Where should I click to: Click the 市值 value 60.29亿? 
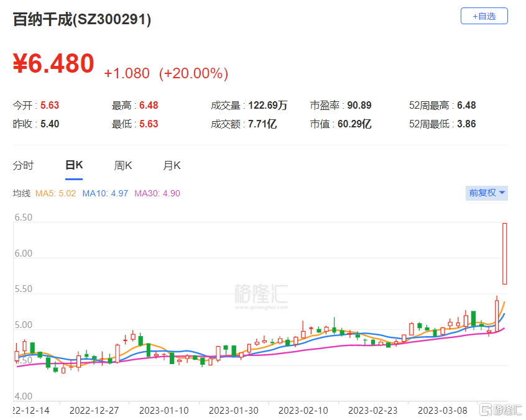tap(354, 124)
